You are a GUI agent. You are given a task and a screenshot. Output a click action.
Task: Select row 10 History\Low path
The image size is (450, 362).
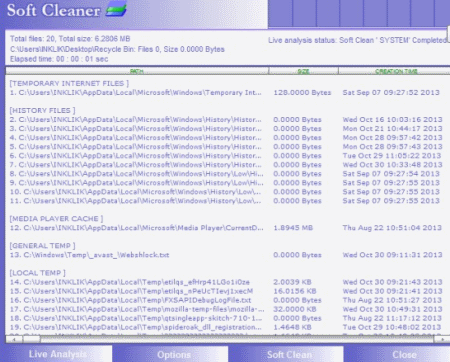coord(135,192)
